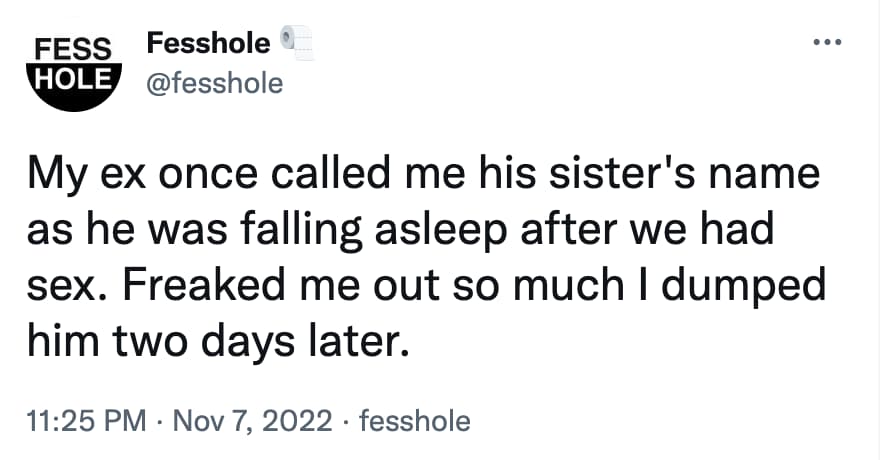
Task: Click the fesshole source label after the date
Action: point(413,421)
